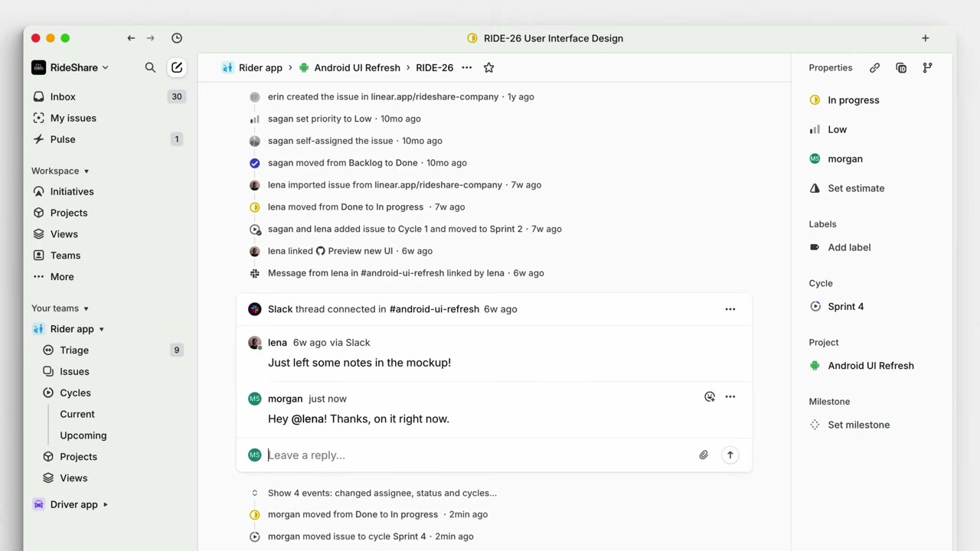Click the Leave a reply field

[479, 455]
